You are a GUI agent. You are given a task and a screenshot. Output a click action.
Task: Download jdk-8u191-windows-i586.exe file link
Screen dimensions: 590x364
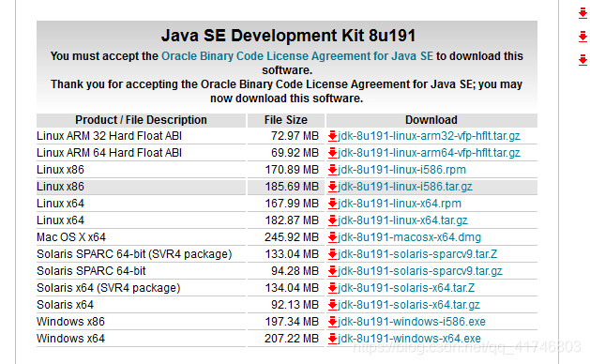click(x=412, y=322)
